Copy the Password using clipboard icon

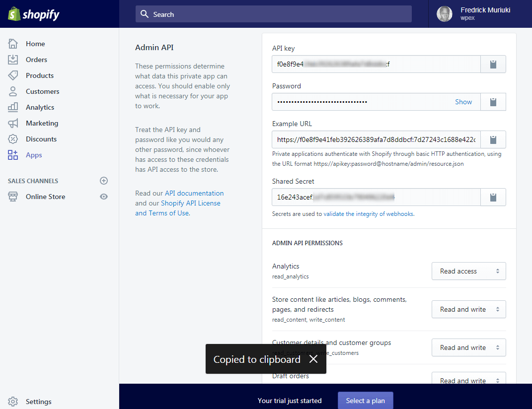point(493,102)
